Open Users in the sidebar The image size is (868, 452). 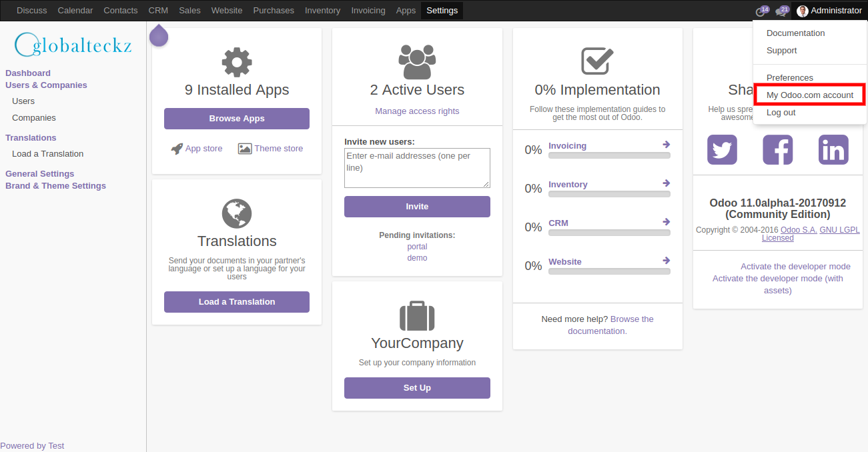pyautogui.click(x=23, y=101)
